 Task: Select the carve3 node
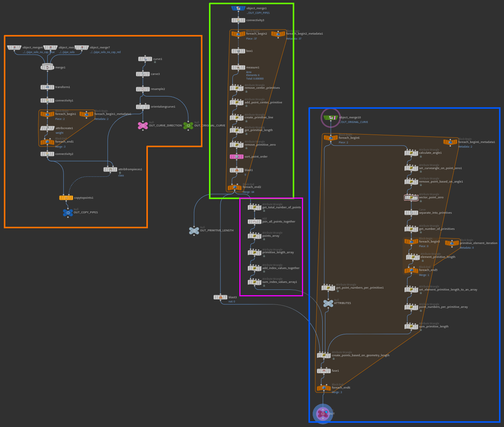[x=143, y=74]
